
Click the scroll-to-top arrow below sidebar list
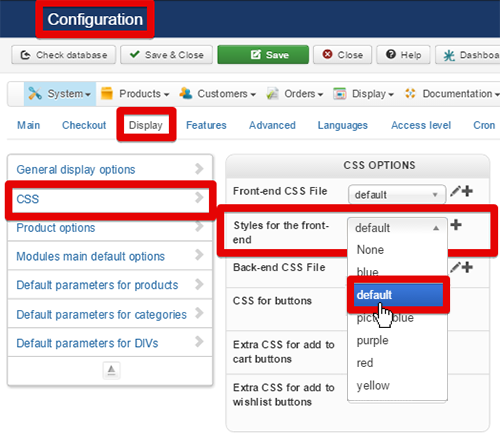pyautogui.click(x=111, y=370)
